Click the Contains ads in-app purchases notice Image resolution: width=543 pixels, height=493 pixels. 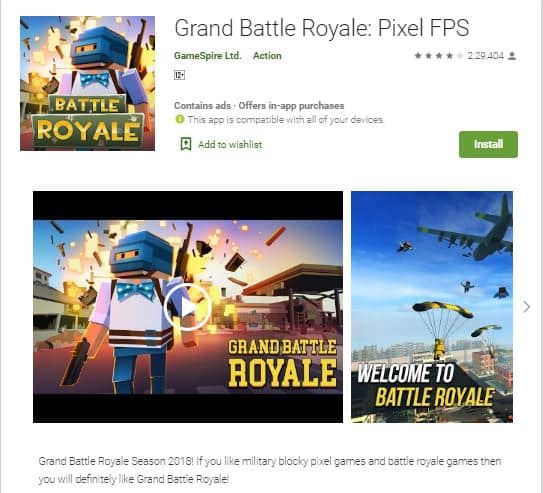click(259, 106)
